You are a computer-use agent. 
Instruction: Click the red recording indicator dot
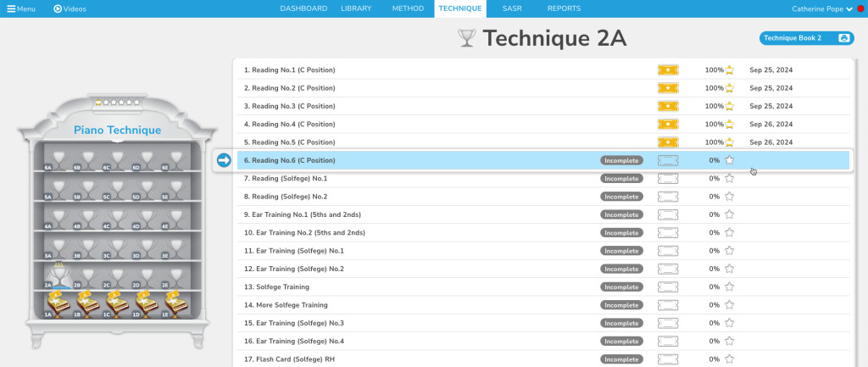[860, 9]
